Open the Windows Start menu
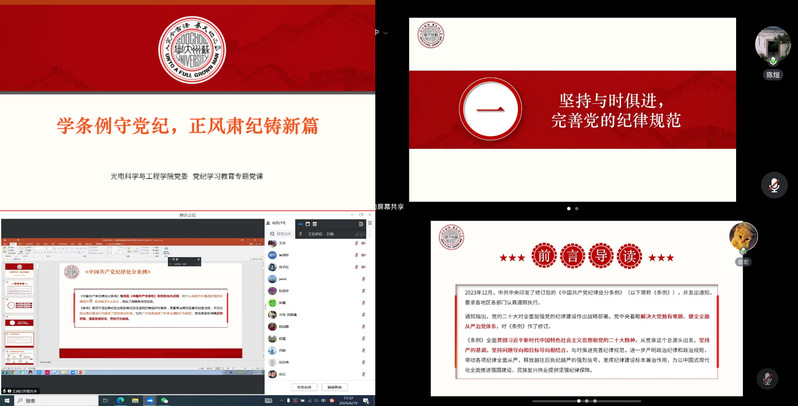The height and width of the screenshot is (406, 798). 6,400
